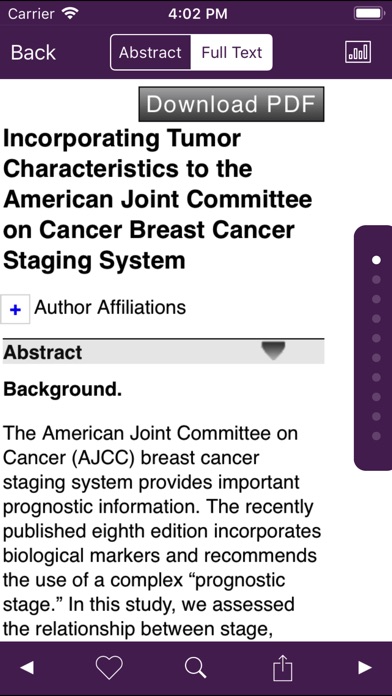Tap the heart favorite icon
The image size is (392, 696).
pyautogui.click(x=109, y=667)
